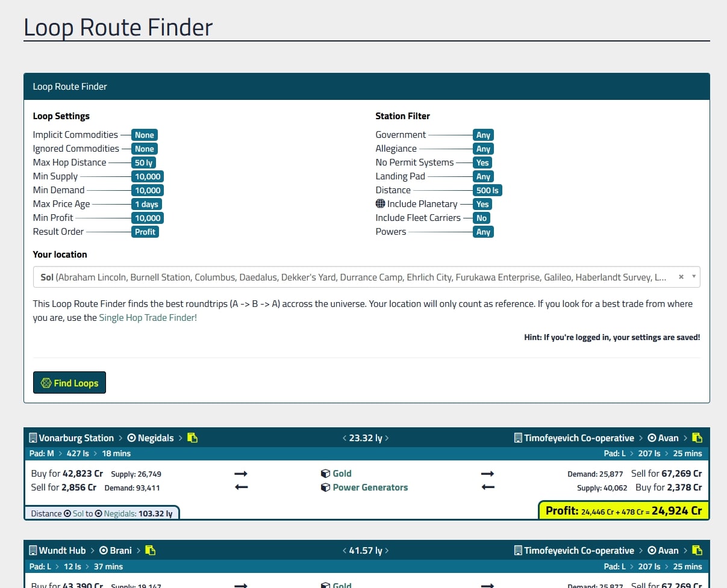The height and width of the screenshot is (588, 727).
Task: Change the Landing Pad Any filter
Action: 483,176
